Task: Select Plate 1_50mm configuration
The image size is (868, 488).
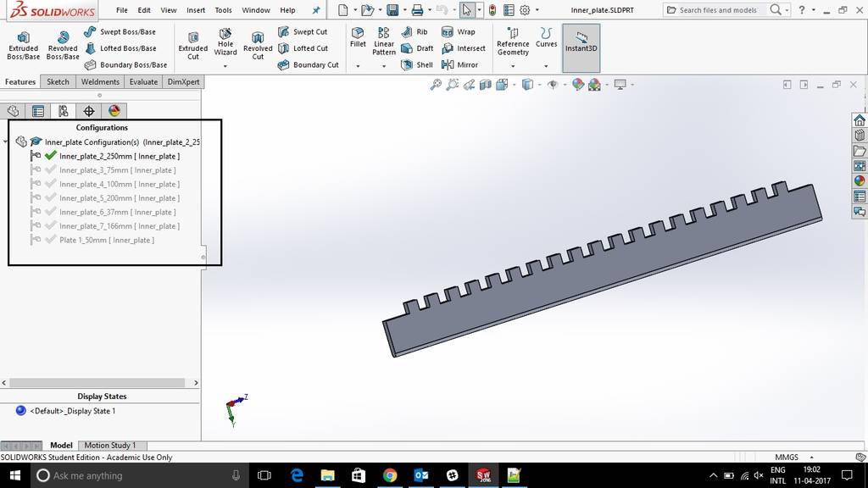Action: pos(107,240)
